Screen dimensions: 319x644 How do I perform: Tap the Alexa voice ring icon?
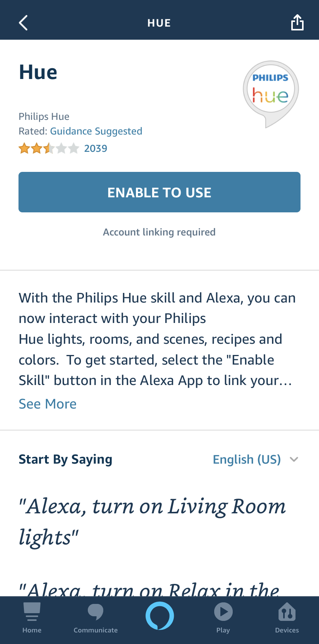[159, 615]
